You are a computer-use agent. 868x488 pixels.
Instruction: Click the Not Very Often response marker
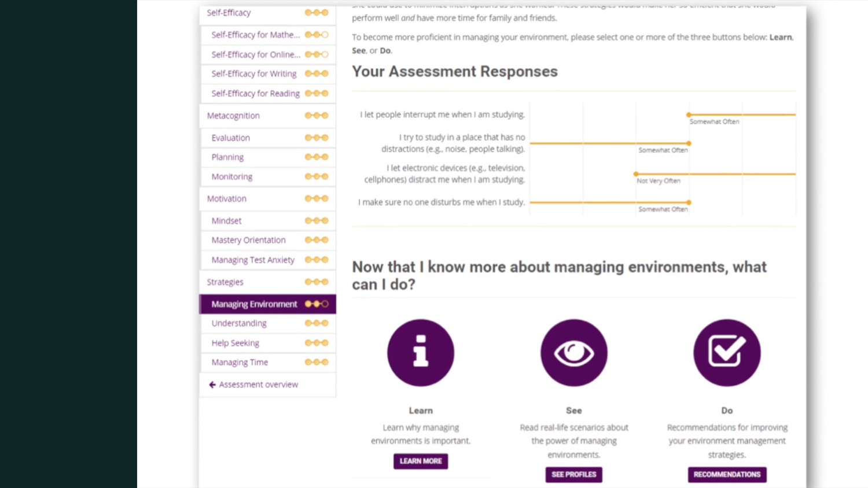point(636,174)
